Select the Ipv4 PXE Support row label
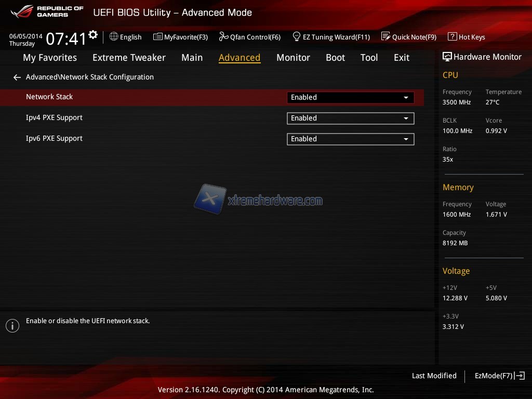Screen dimensions: 532x399 point(54,118)
